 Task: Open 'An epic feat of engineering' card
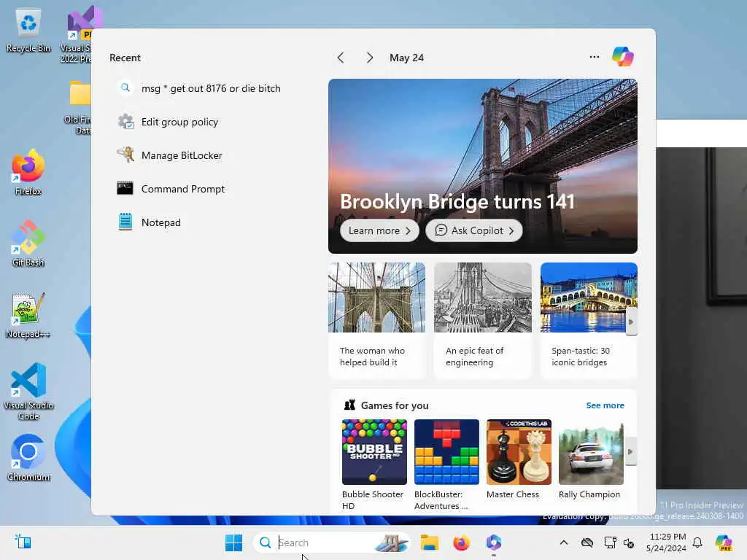click(483, 320)
